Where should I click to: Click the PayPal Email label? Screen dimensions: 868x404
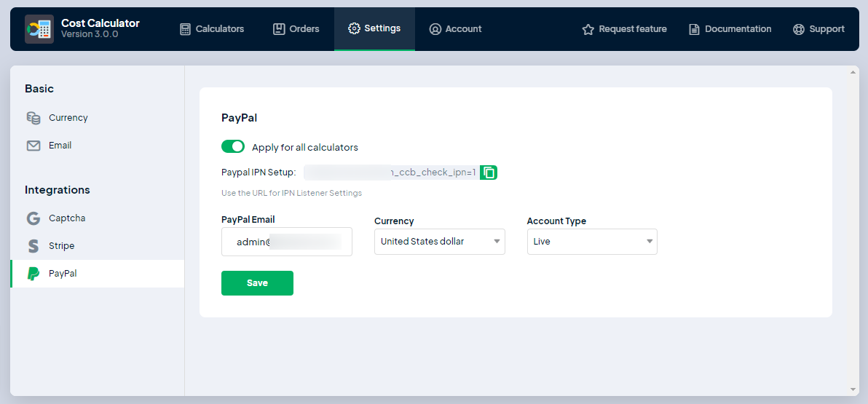click(248, 220)
